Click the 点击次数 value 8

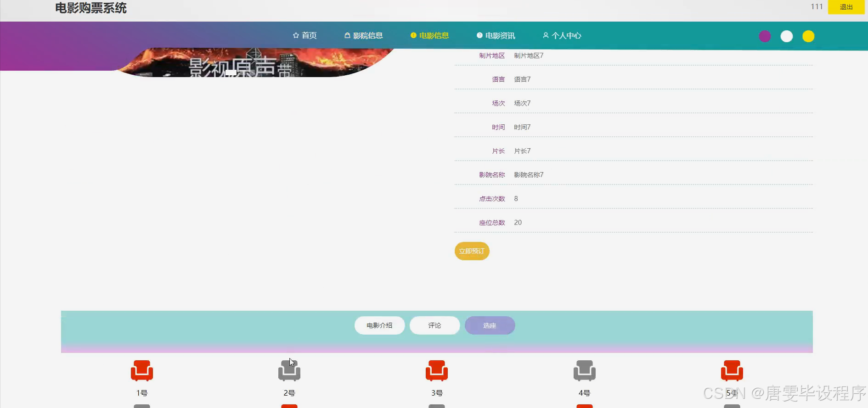pos(516,199)
